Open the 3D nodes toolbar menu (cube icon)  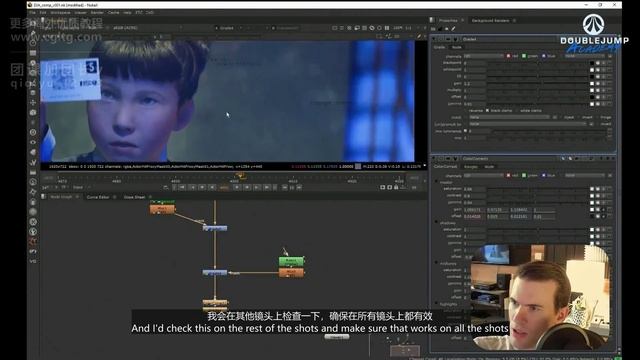click(x=33, y=112)
